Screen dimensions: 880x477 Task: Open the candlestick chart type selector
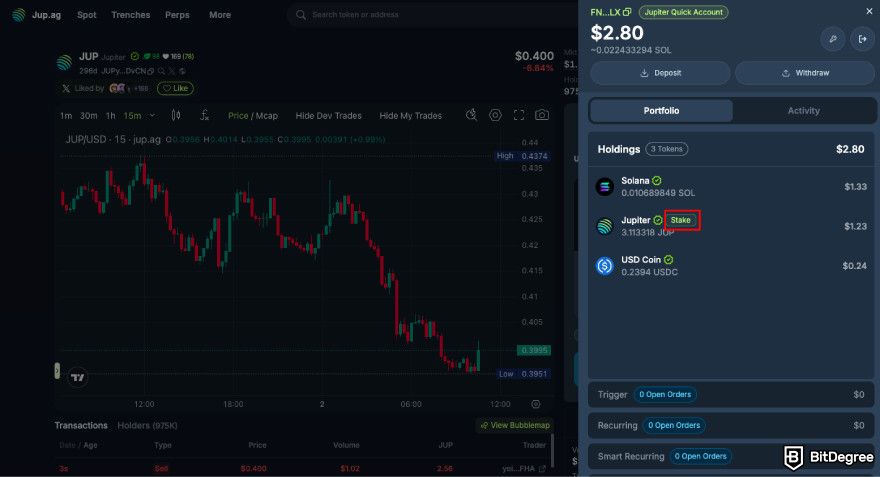click(x=176, y=115)
